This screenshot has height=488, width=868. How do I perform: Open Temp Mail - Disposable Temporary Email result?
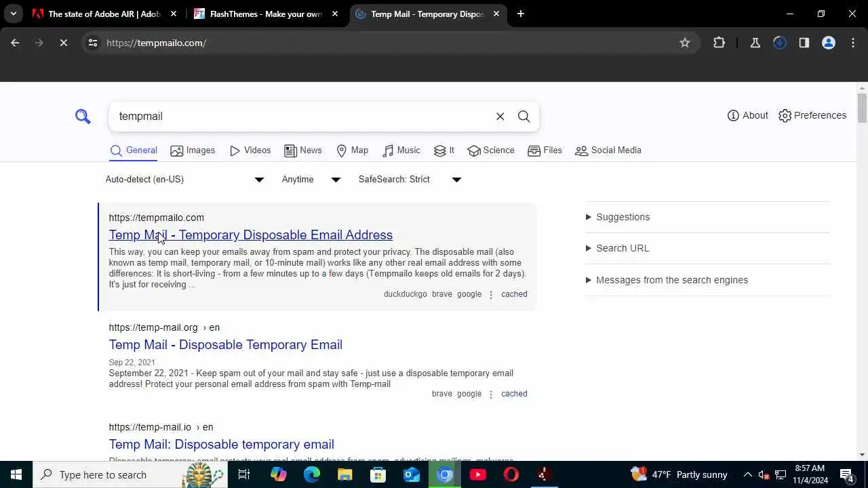click(225, 344)
